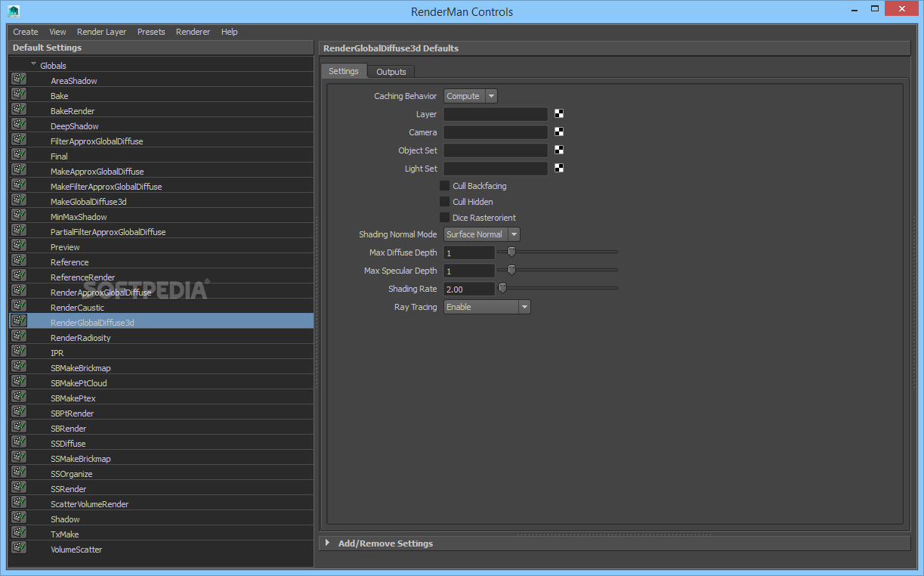Click the checker map button next to Layer

pyautogui.click(x=559, y=114)
